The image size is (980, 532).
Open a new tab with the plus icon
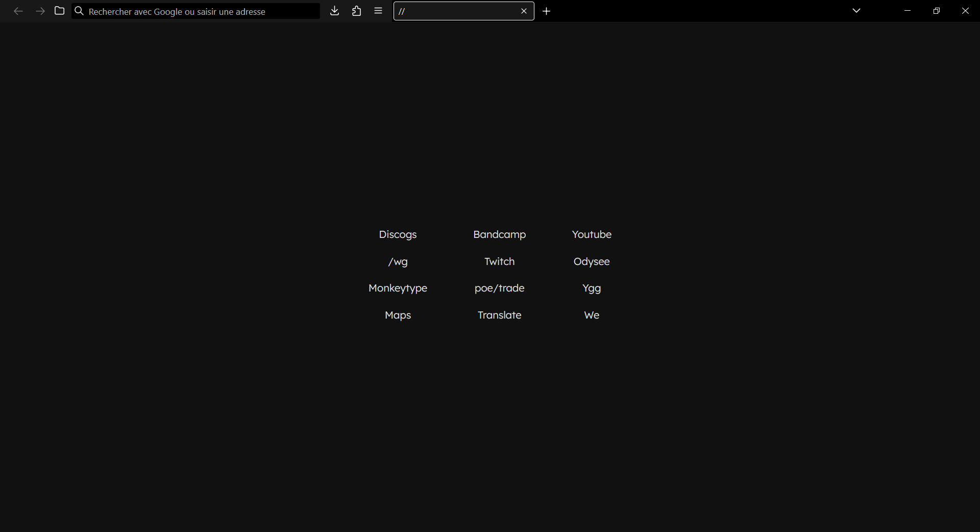click(x=547, y=11)
